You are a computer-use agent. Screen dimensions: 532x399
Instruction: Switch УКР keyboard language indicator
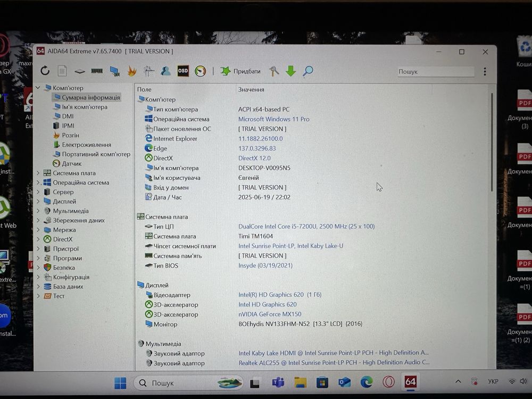pyautogui.click(x=493, y=381)
